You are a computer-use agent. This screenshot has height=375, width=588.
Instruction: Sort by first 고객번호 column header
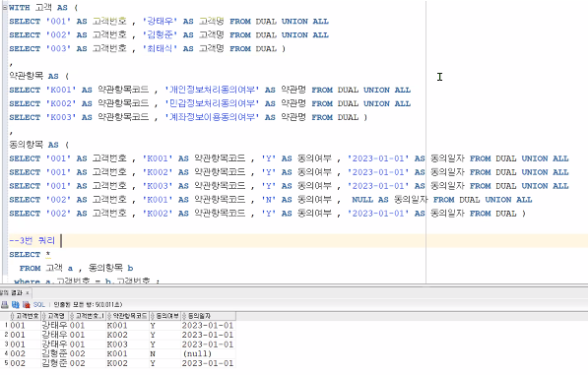pyautogui.click(x=25, y=316)
